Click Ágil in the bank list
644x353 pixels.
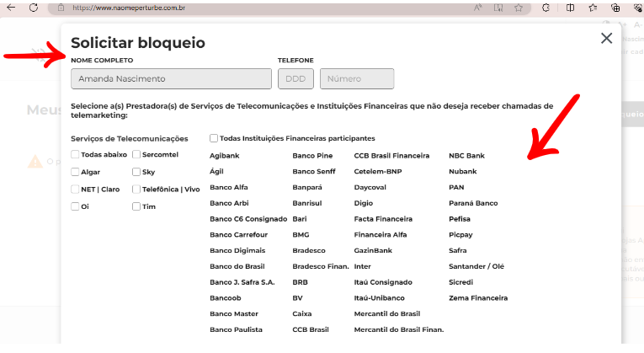pos(216,171)
